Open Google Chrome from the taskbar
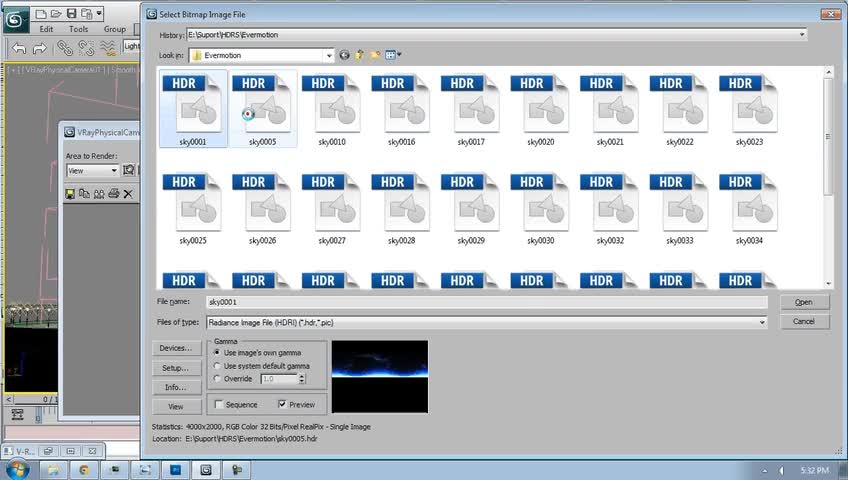Screen dimensions: 848x480 pos(84,470)
